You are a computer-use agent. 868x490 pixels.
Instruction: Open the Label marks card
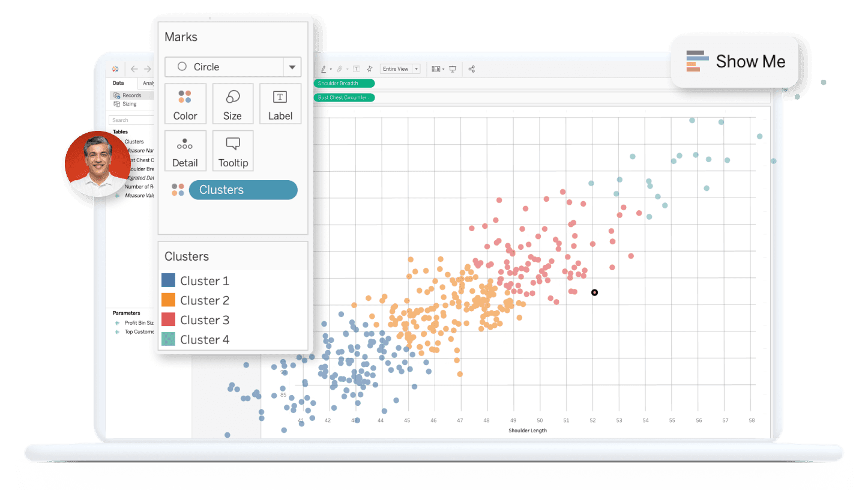click(x=280, y=104)
